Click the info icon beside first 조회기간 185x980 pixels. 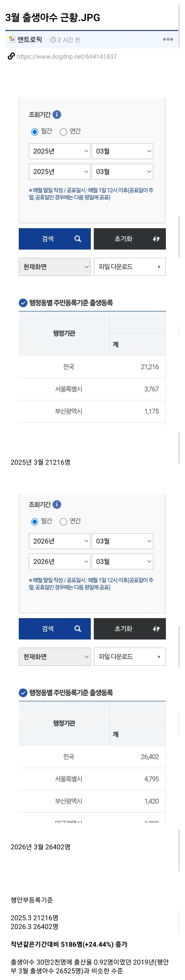pos(57,114)
